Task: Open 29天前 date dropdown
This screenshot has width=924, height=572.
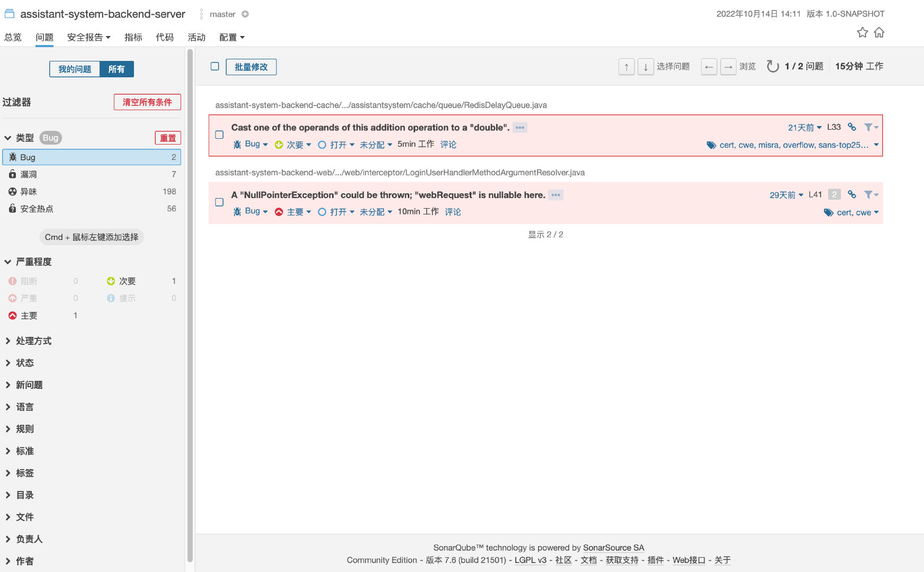Action: 786,194
